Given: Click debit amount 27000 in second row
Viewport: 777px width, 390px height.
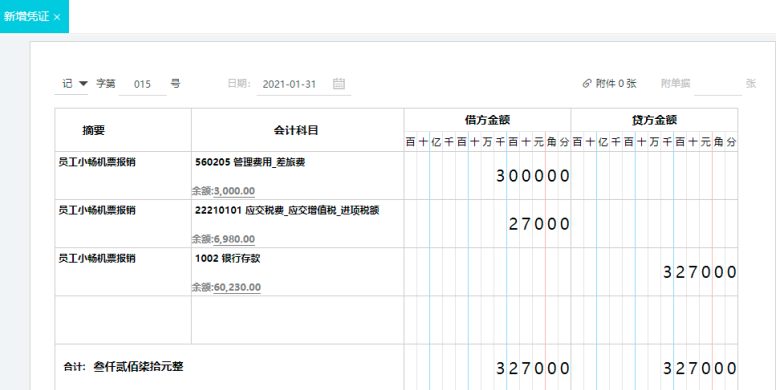Looking at the screenshot, I should [x=540, y=224].
